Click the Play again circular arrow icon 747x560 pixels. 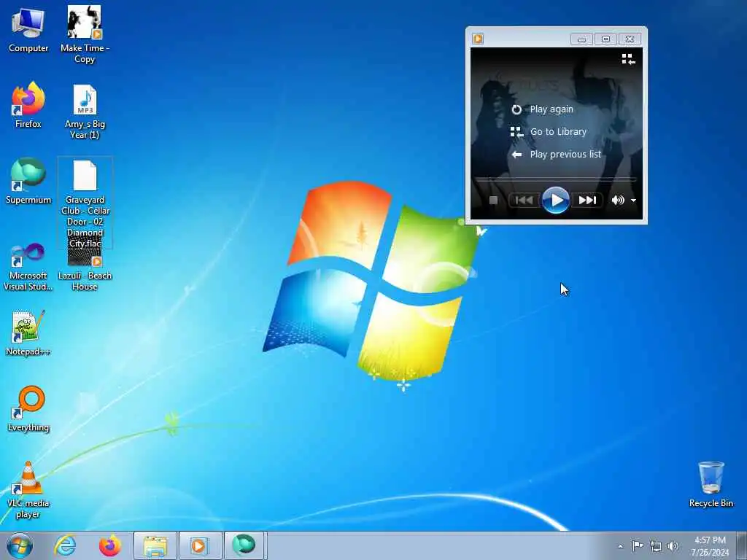pyautogui.click(x=516, y=109)
